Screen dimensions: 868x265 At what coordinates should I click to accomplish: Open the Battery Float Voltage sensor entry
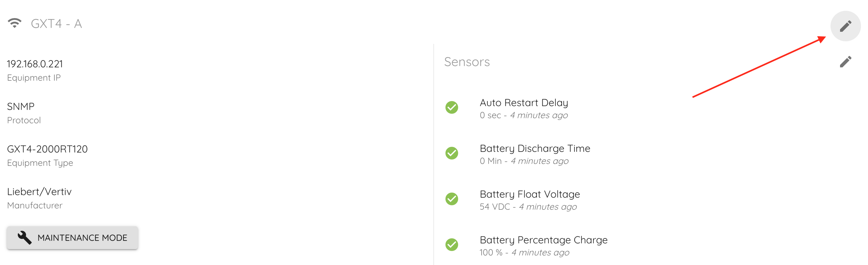coord(530,194)
